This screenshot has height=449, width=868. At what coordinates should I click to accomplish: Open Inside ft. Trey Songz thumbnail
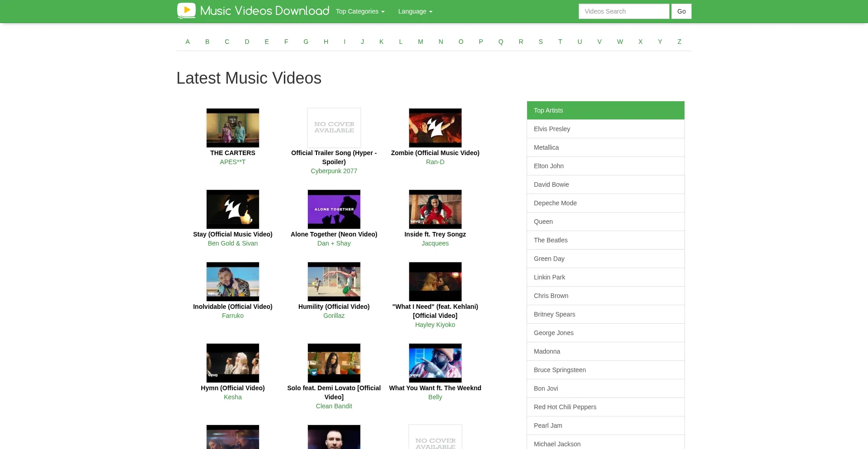coord(435,209)
